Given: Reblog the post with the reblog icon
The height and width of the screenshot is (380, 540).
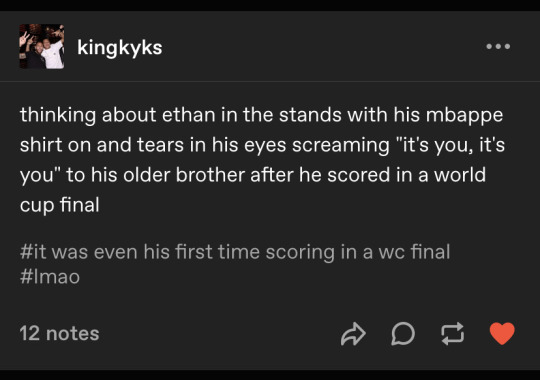Looking at the screenshot, I should (x=453, y=333).
